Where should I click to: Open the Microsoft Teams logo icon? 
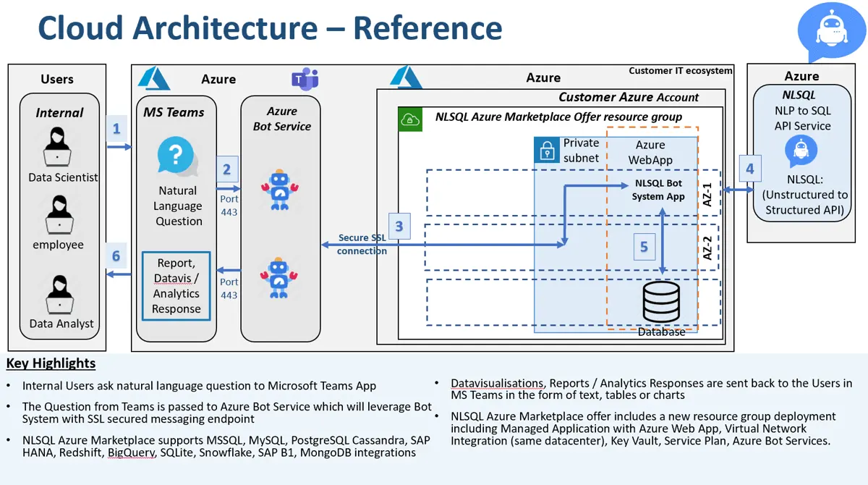pyautogui.click(x=305, y=79)
